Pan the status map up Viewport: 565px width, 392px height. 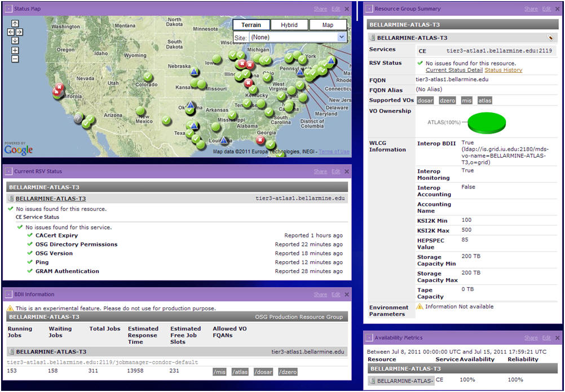point(15,24)
